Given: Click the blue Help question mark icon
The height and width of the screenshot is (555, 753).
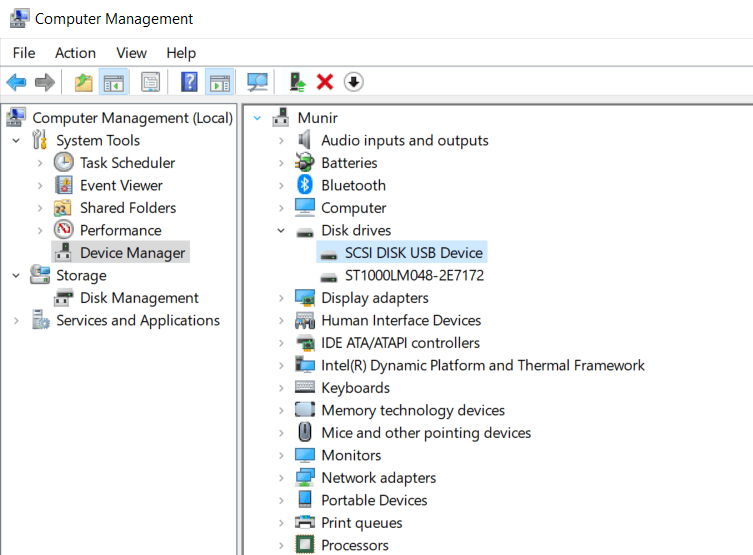Looking at the screenshot, I should [x=189, y=82].
